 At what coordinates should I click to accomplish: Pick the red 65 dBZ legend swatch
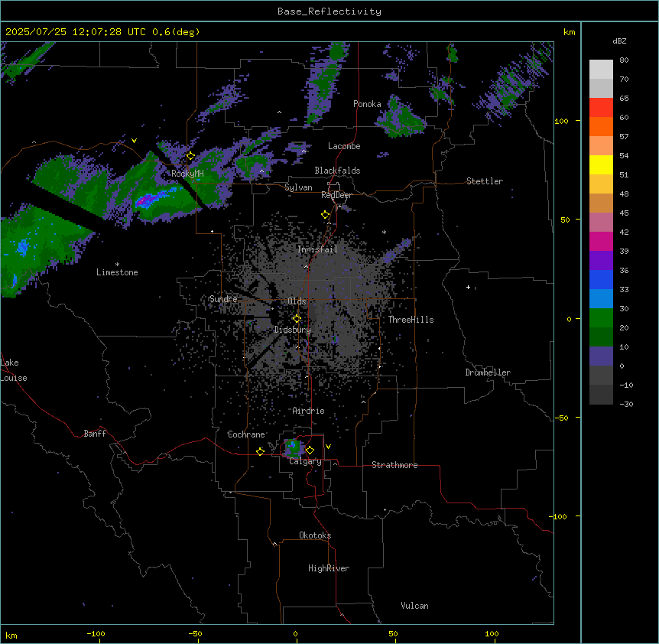coord(601,107)
